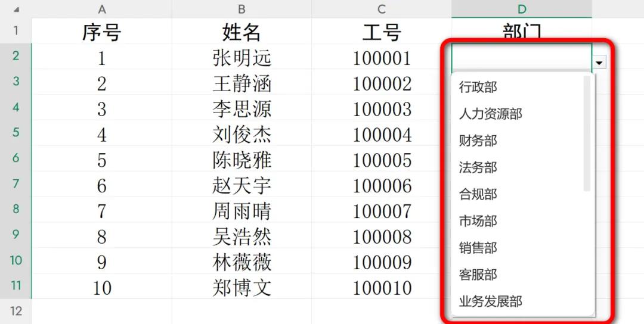The height and width of the screenshot is (324, 644).
Task: Click the 序号 header cell
Action: 101,31
